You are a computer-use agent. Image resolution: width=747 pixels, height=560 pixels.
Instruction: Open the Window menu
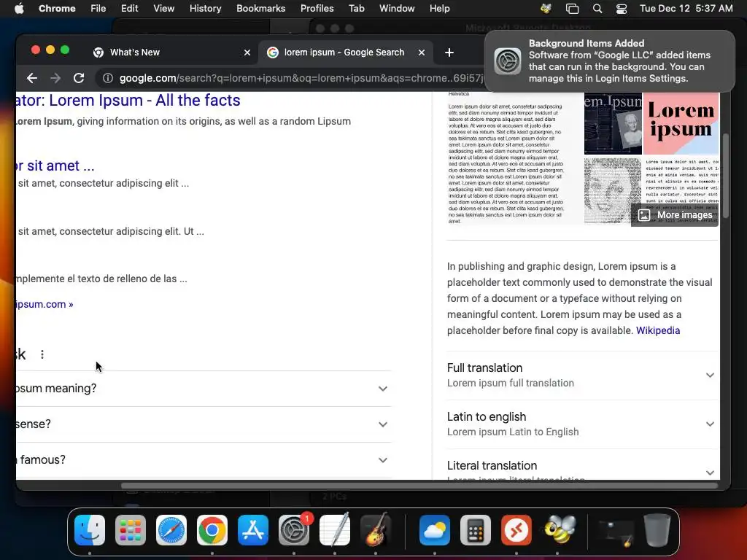pos(397,9)
